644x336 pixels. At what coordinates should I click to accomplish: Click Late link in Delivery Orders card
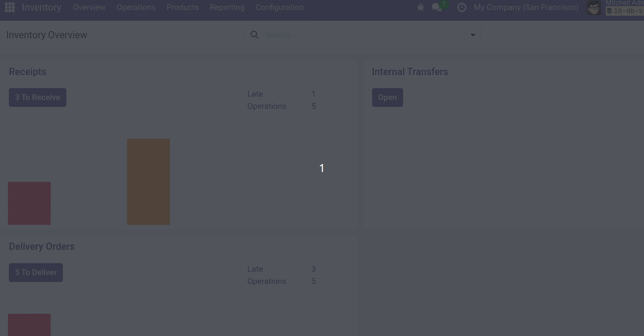pos(255,269)
